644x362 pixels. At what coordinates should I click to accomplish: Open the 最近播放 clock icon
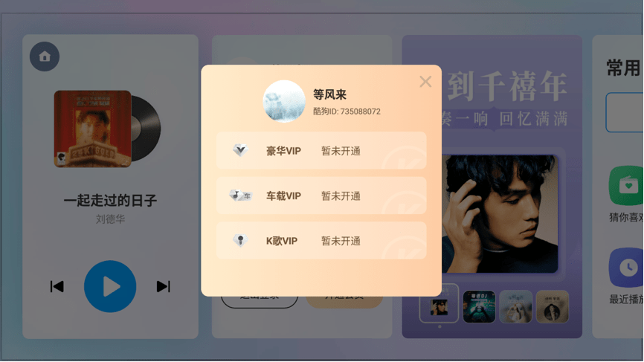pos(627,268)
